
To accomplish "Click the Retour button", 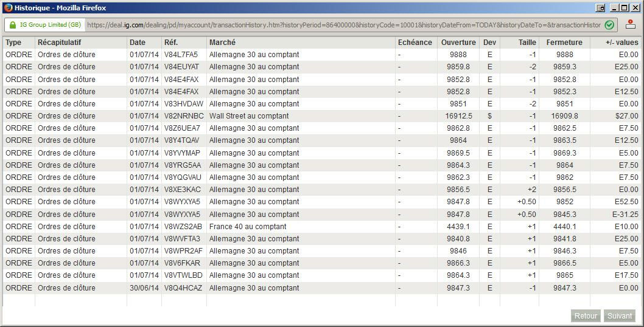I will click(586, 315).
